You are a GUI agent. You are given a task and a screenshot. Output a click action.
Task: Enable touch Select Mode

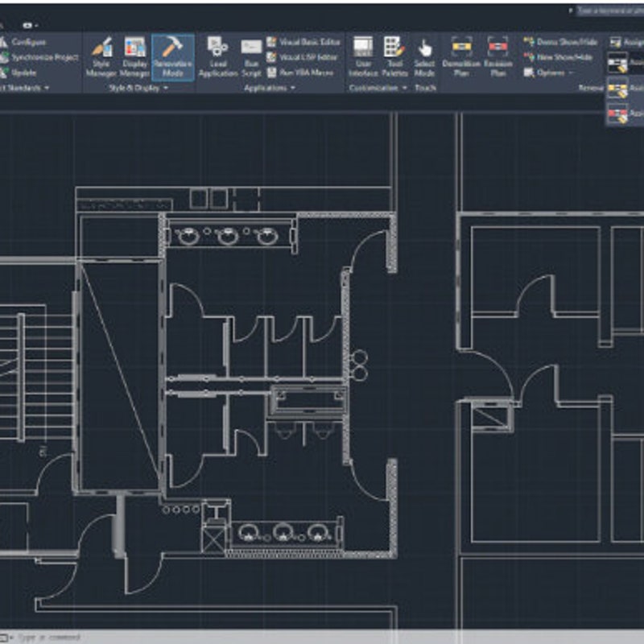(x=424, y=48)
